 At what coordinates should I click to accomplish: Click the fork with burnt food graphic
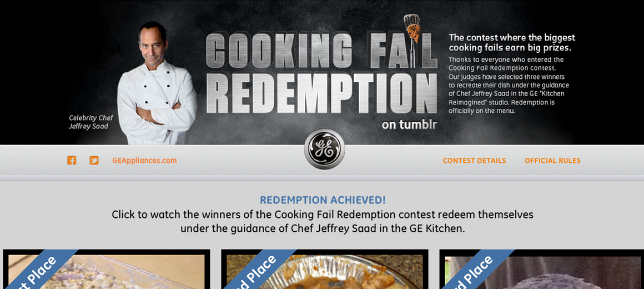[412, 40]
